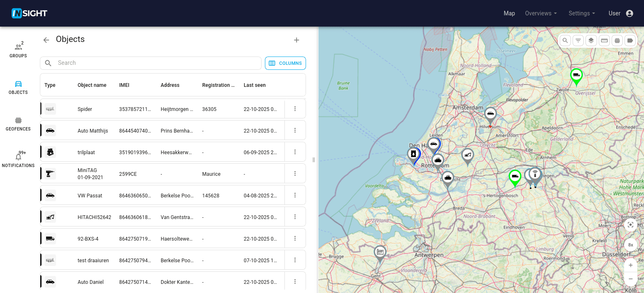Image resolution: width=644 pixels, height=293 pixels.
Task: Open the Notifications panel
Action: (18, 160)
